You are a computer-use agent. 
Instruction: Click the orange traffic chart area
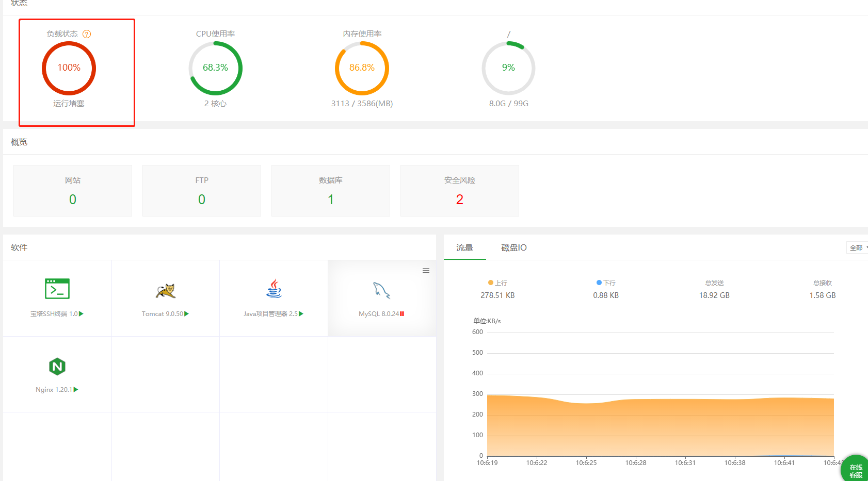(661, 427)
